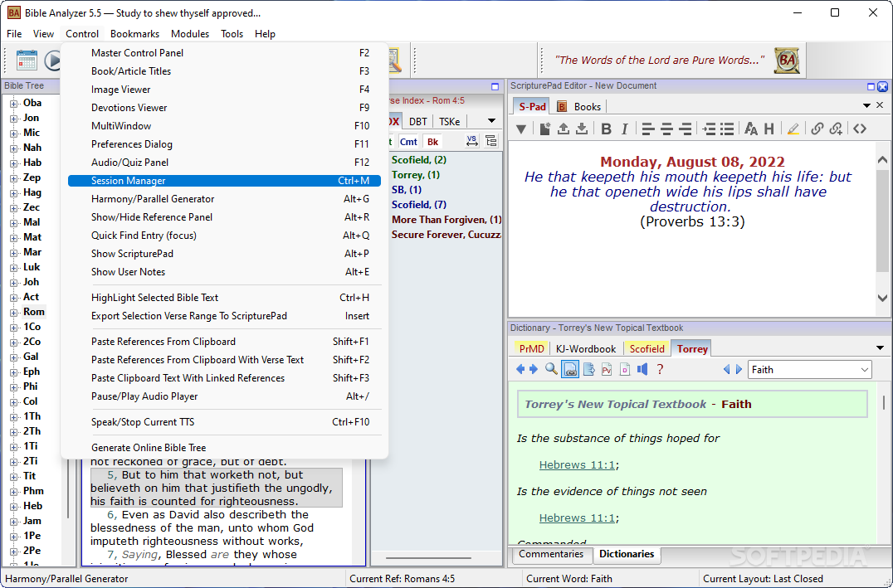
Task: Open Faith topic combo box
Action: click(x=809, y=369)
